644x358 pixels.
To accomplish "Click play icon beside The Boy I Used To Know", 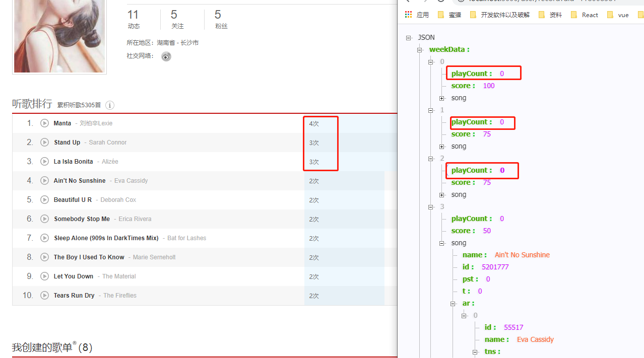I will (x=45, y=257).
